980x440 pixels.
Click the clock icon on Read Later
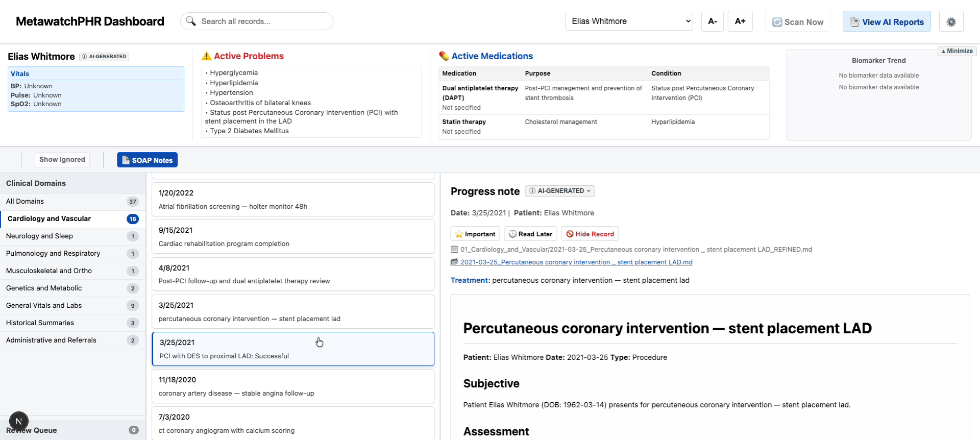pyautogui.click(x=512, y=234)
